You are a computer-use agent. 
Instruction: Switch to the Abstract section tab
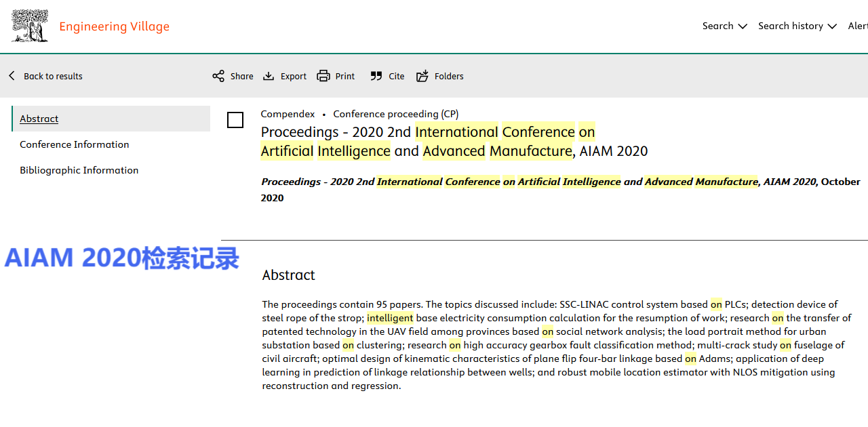point(39,119)
